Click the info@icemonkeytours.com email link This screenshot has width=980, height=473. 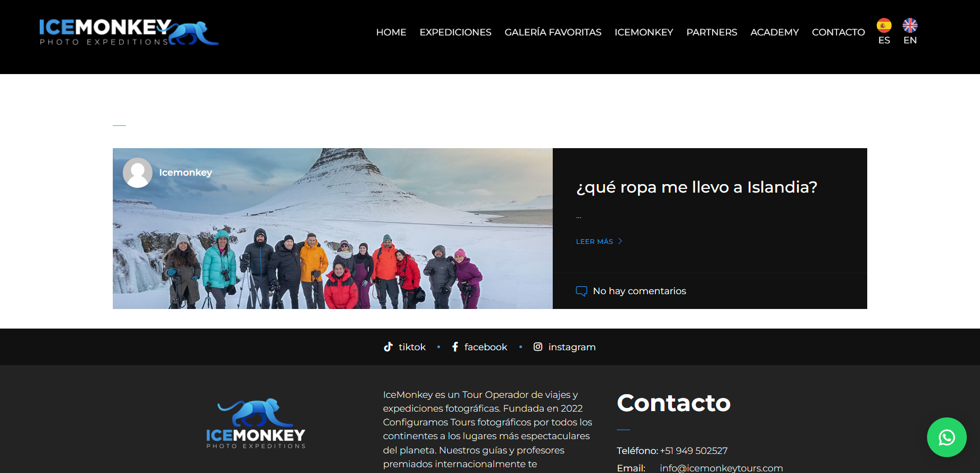(x=721, y=468)
